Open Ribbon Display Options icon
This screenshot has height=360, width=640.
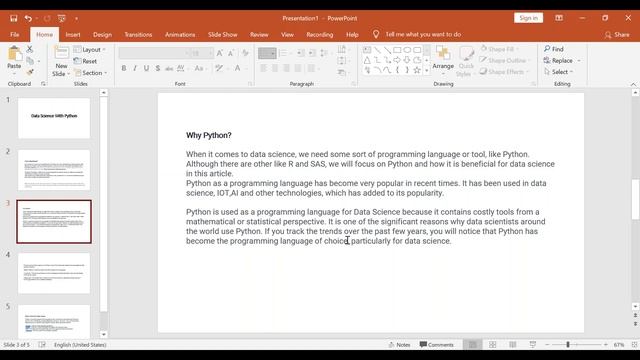(x=559, y=18)
